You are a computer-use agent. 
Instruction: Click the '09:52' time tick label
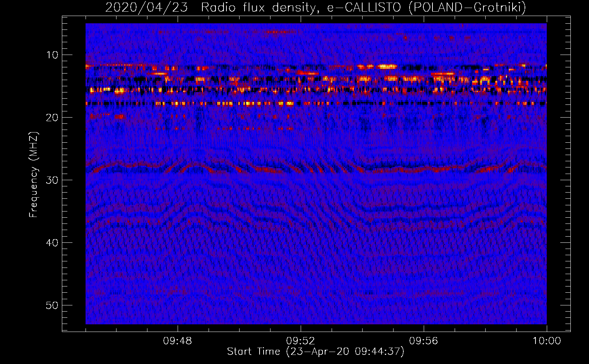[x=300, y=341]
